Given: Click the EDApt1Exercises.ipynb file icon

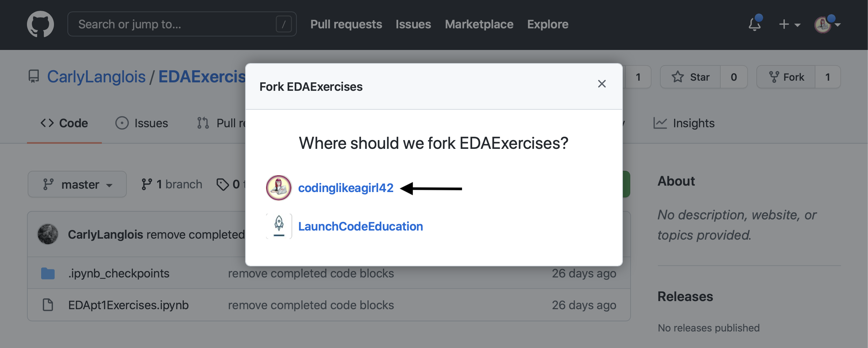Looking at the screenshot, I should point(48,305).
